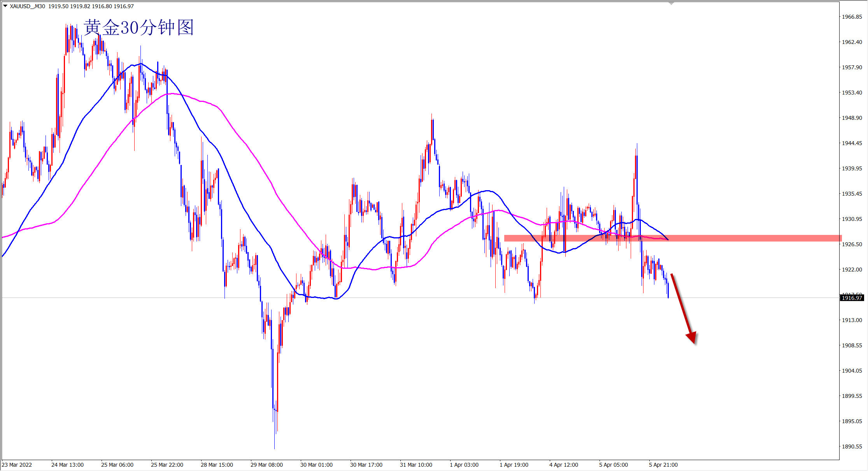Click the 1966.85 price scale label

tap(852, 17)
